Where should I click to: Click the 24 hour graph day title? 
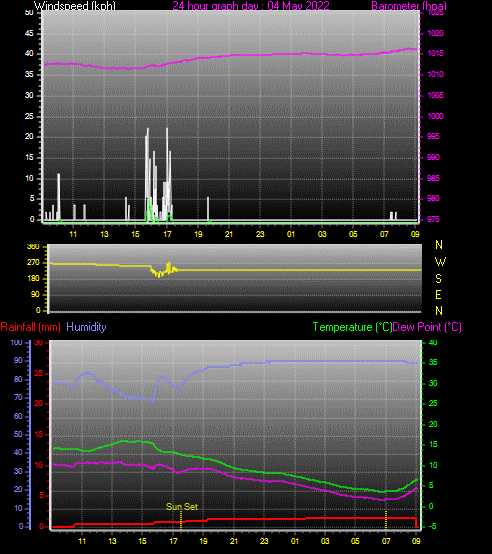click(x=251, y=6)
